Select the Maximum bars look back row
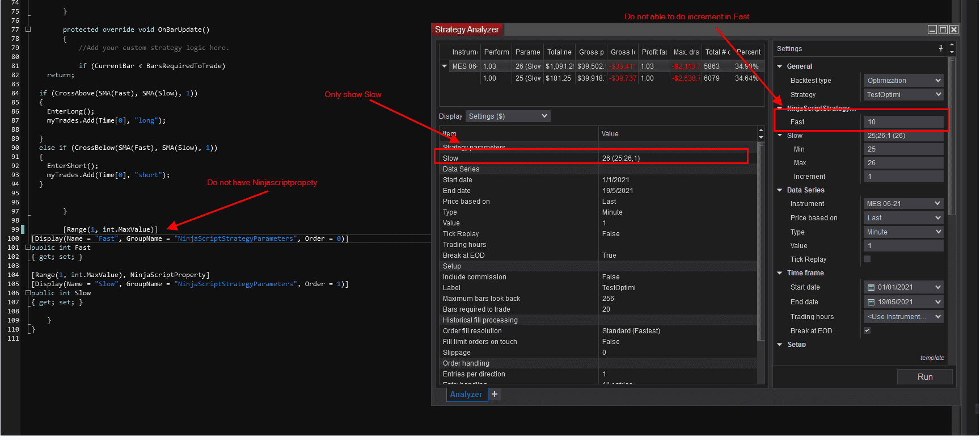 tap(598, 299)
